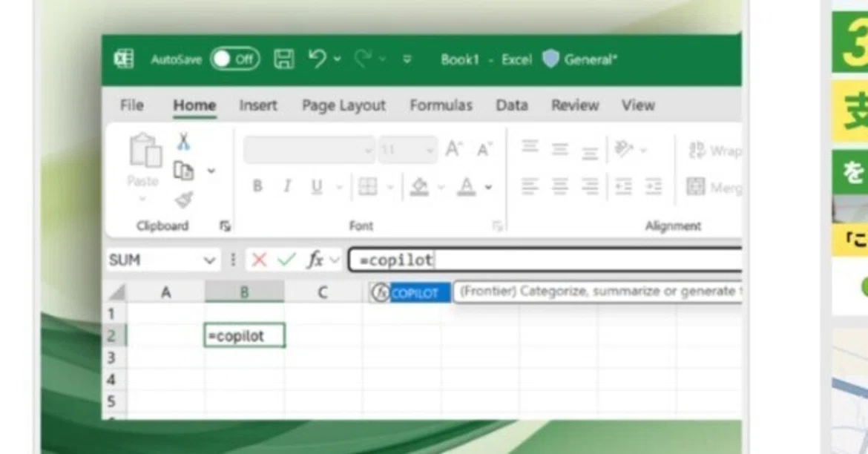Image resolution: width=868 pixels, height=454 pixels.
Task: Click the fill color bucket swatch
Action: [x=419, y=187]
